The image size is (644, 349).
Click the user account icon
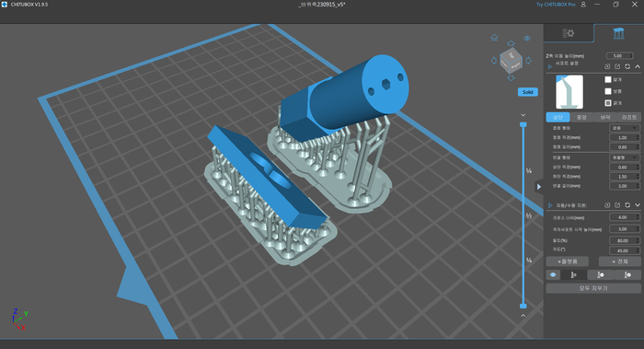583,5
